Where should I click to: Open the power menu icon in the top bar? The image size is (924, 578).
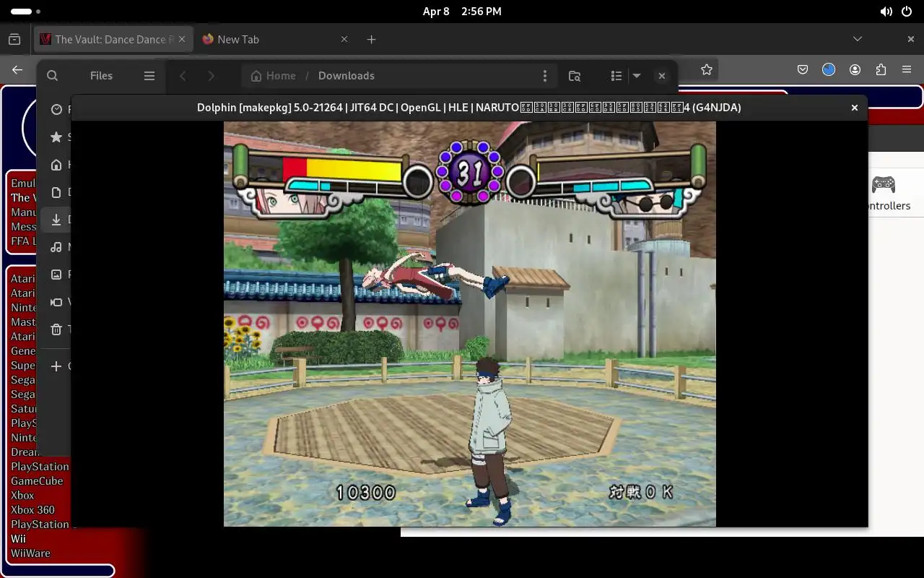point(907,12)
